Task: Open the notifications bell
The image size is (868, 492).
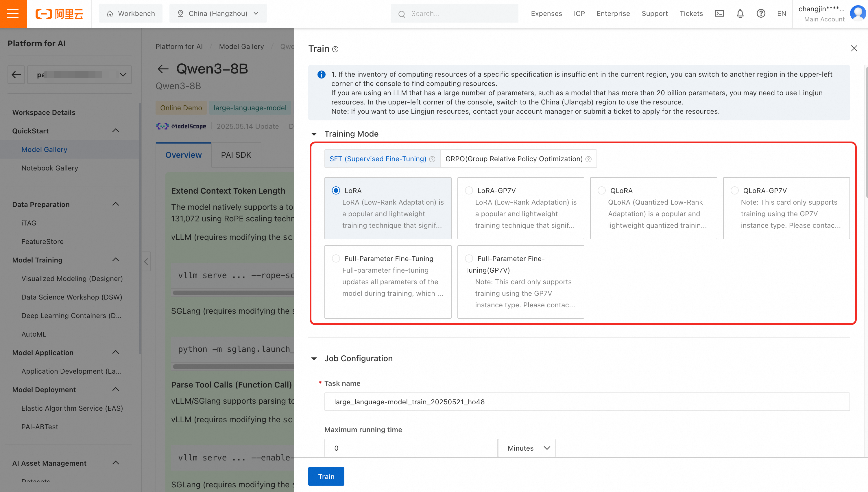Action: pos(740,14)
